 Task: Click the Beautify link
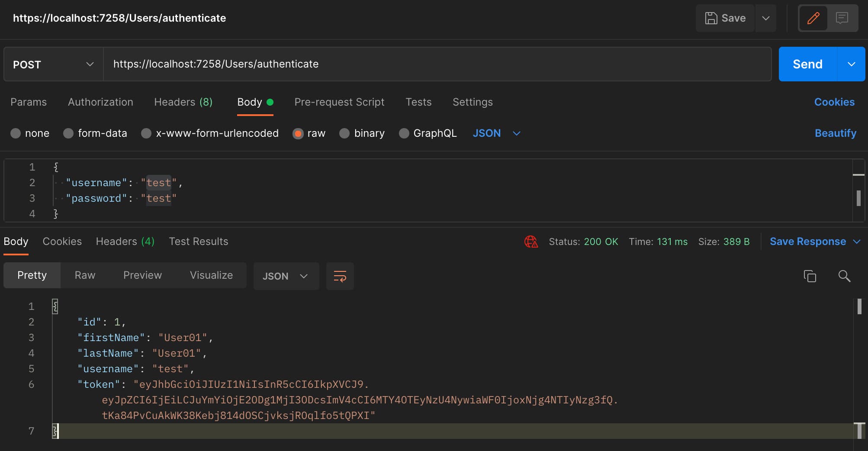(836, 133)
